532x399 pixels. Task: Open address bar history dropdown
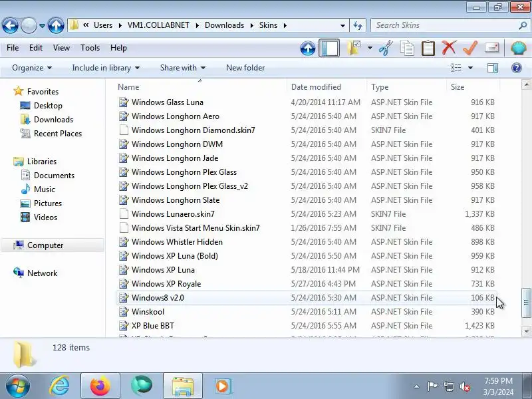click(x=342, y=25)
